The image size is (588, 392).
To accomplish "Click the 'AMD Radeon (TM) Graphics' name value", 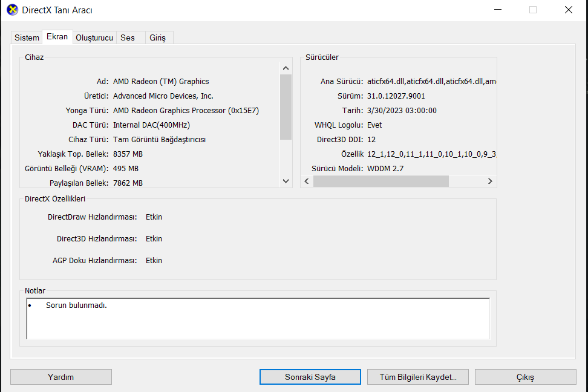I will click(x=161, y=82).
